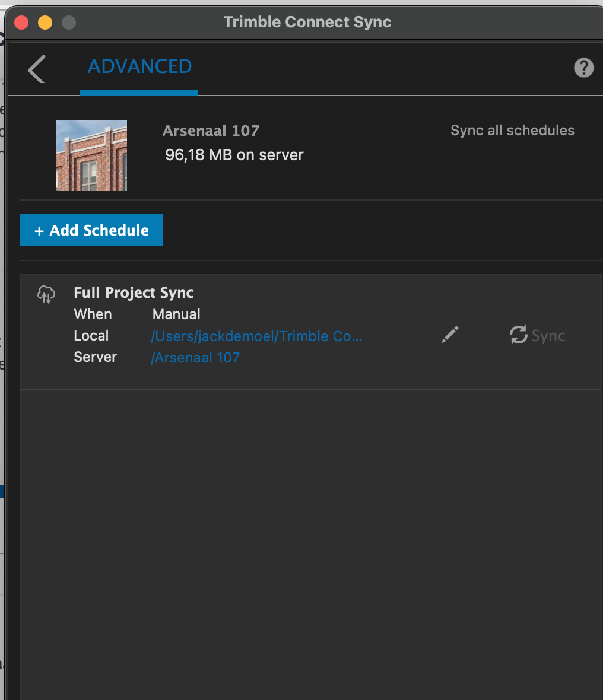Image resolution: width=603 pixels, height=700 pixels.
Task: Click the Trimble Connect Sync window title
Action: point(307,22)
